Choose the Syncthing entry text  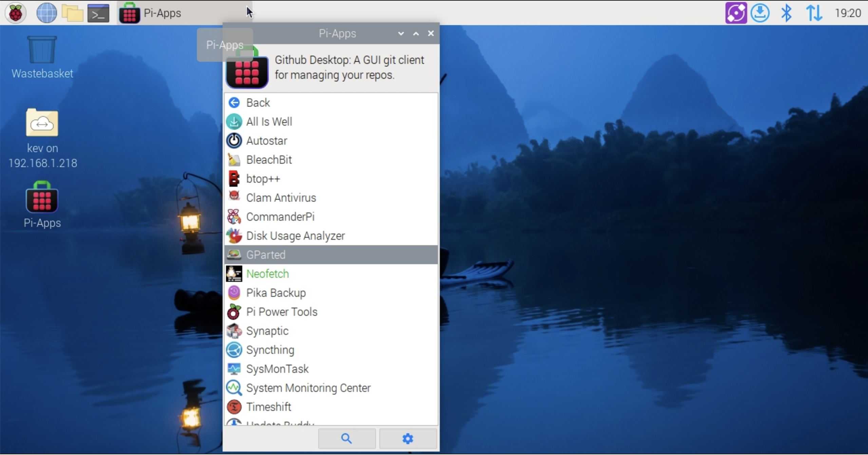pyautogui.click(x=270, y=350)
